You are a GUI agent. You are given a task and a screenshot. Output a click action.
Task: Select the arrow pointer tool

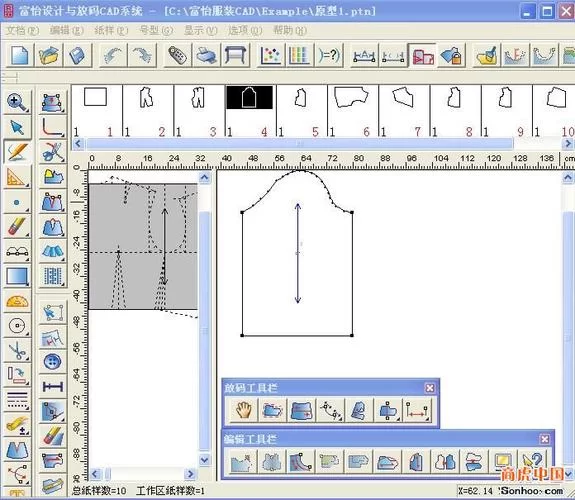tap(17, 127)
